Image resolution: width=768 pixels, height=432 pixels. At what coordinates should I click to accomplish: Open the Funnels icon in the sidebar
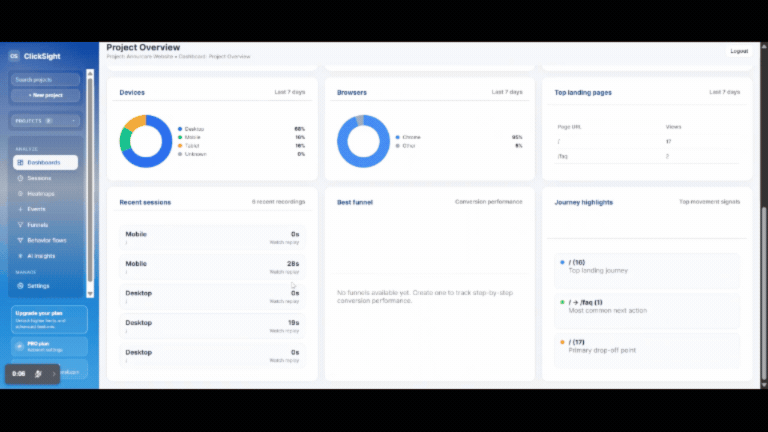tap(19, 225)
